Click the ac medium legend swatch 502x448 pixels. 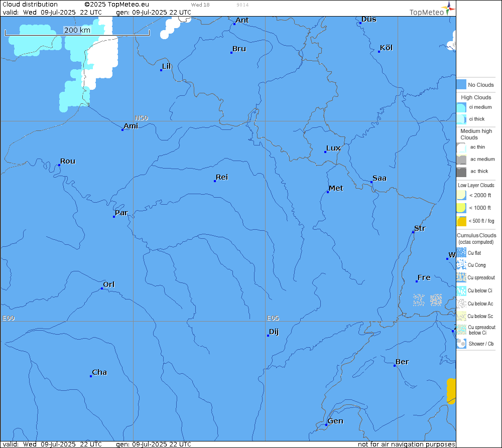coord(461,160)
